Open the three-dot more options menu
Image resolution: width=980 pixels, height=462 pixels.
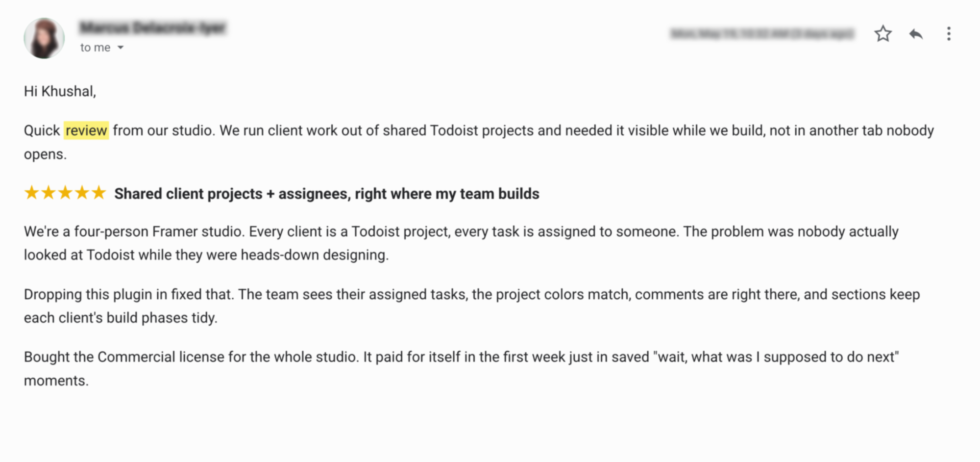point(949,34)
